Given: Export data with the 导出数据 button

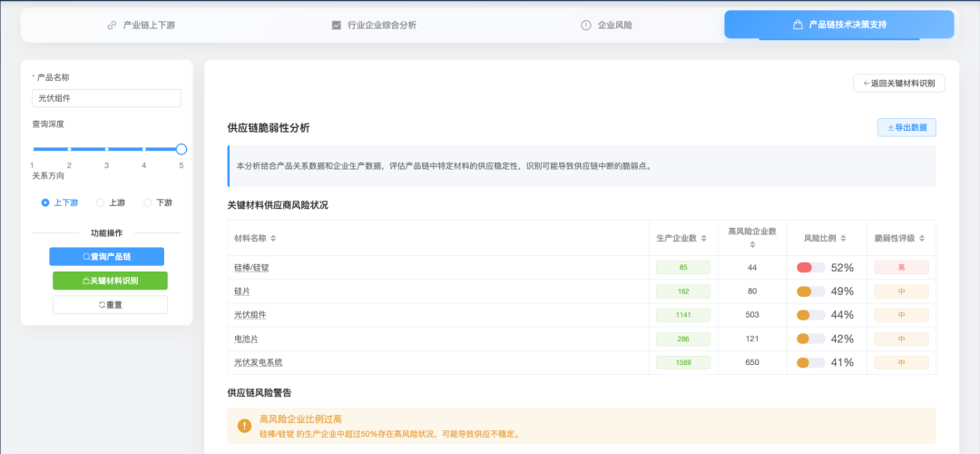Looking at the screenshot, I should point(906,128).
